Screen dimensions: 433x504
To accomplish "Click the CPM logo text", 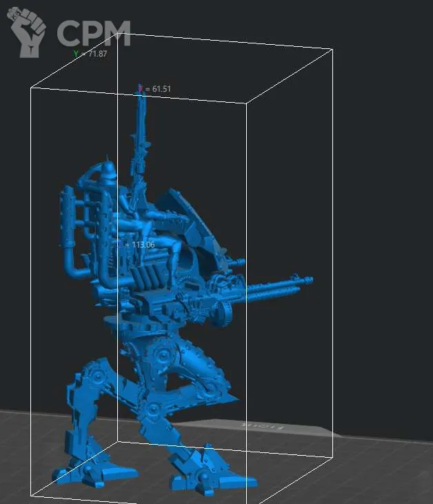I will click(x=93, y=33).
